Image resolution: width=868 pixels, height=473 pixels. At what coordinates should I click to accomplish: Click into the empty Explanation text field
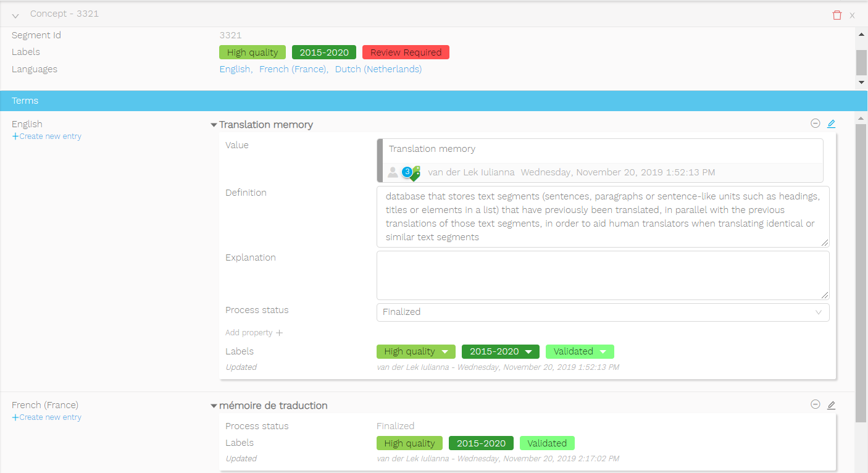pos(603,275)
